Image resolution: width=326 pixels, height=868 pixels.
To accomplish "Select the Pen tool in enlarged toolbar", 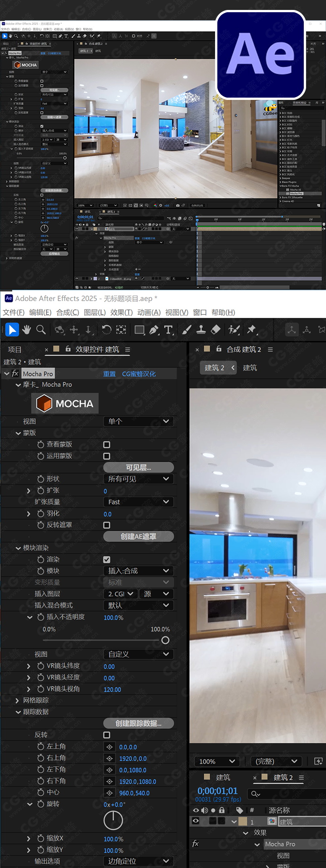I will (x=154, y=330).
